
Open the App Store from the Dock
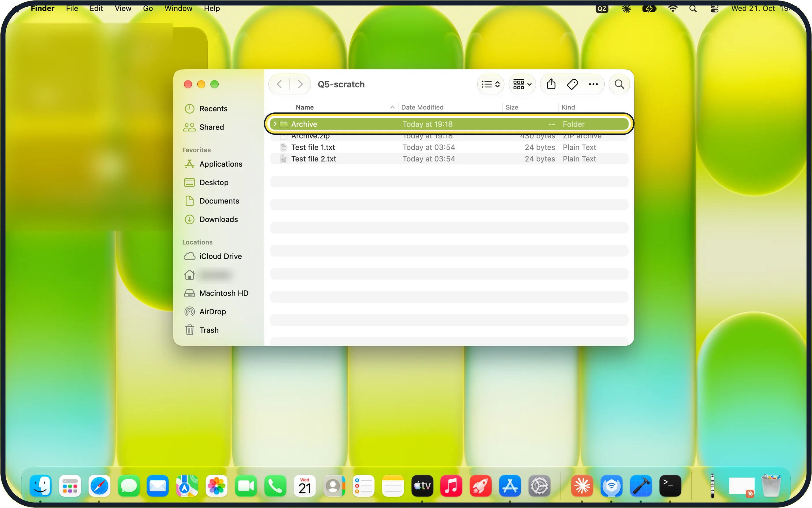point(510,486)
